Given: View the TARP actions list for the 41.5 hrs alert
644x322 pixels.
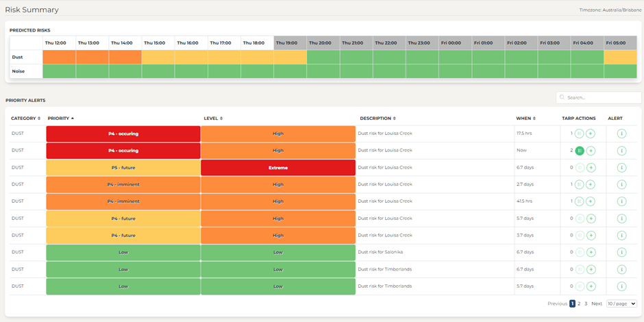Looking at the screenshot, I should coord(580,201).
